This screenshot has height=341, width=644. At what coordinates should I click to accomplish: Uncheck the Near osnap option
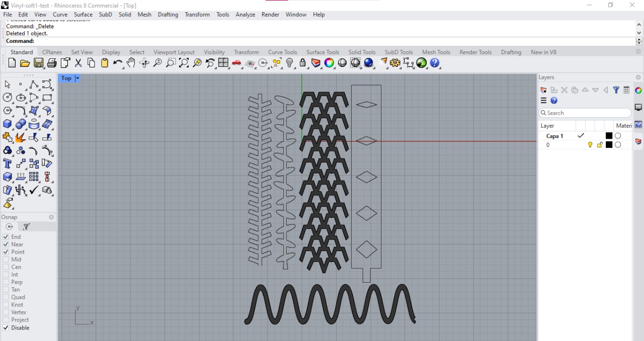(6, 244)
